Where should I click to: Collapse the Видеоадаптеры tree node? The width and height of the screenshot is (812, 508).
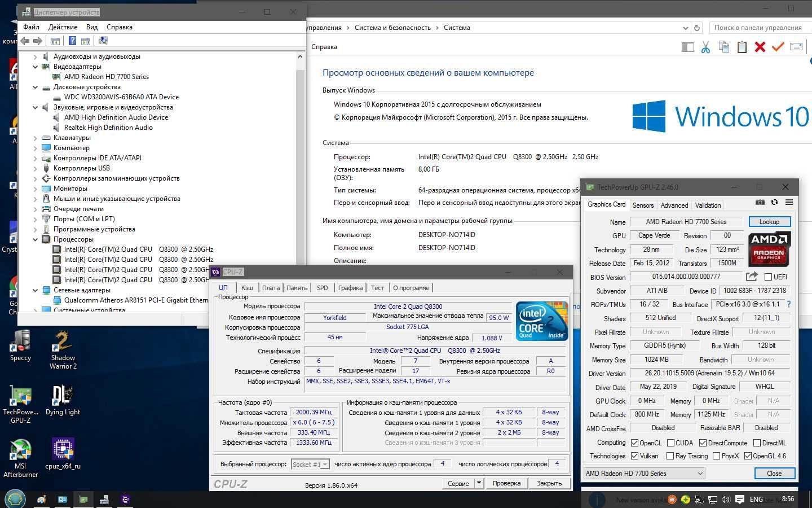click(35, 67)
